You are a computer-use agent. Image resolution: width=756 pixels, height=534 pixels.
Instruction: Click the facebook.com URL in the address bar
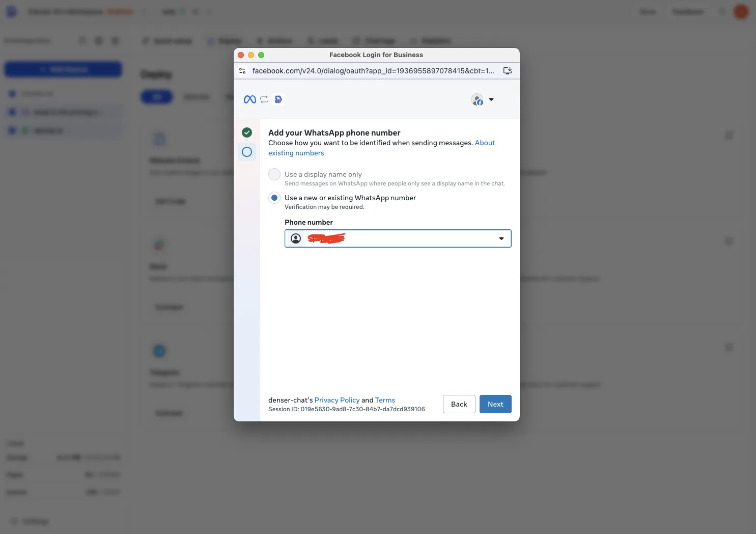click(x=373, y=71)
